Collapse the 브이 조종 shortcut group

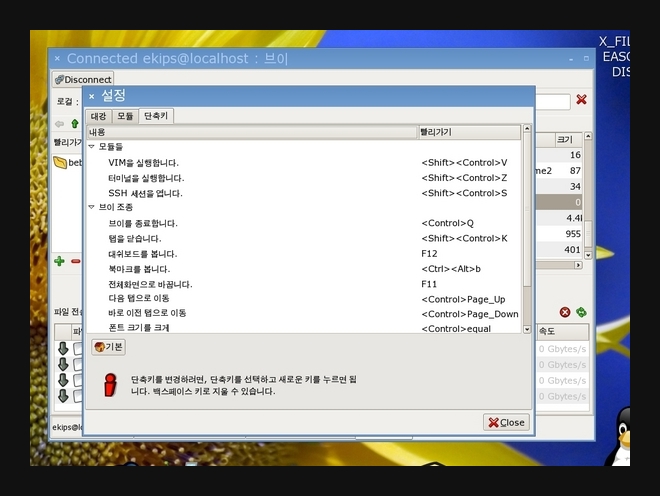point(92,207)
